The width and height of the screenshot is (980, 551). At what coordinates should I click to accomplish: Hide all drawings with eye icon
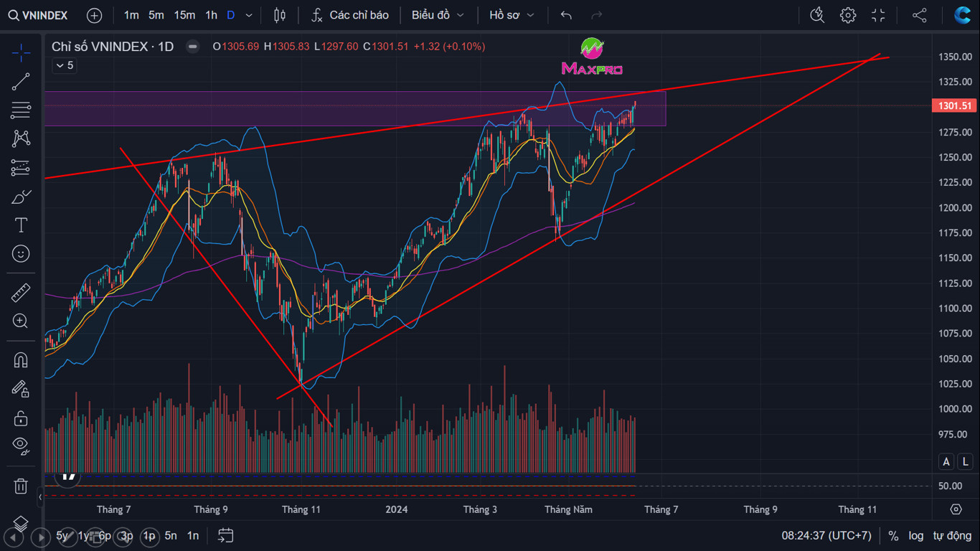21,446
